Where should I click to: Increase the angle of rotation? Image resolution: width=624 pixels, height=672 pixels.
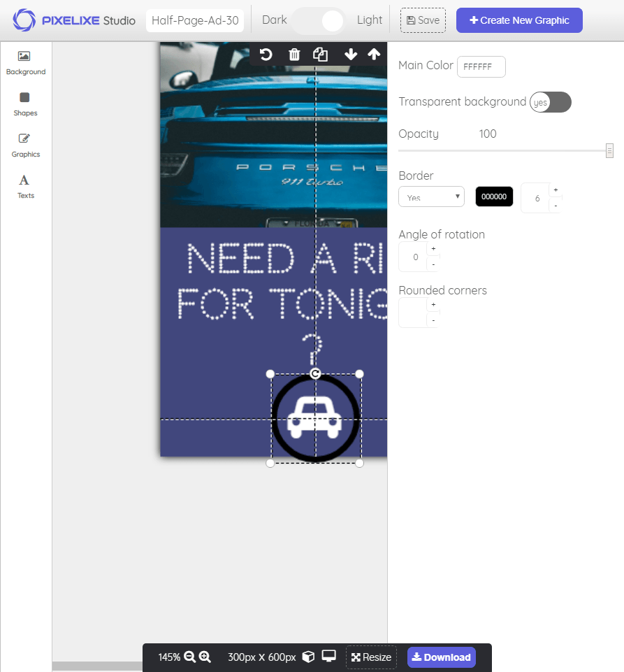coord(433,248)
